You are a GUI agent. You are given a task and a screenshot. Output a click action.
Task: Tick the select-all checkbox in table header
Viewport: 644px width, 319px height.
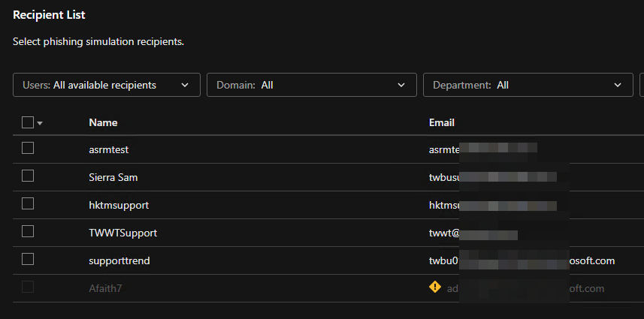(28, 122)
